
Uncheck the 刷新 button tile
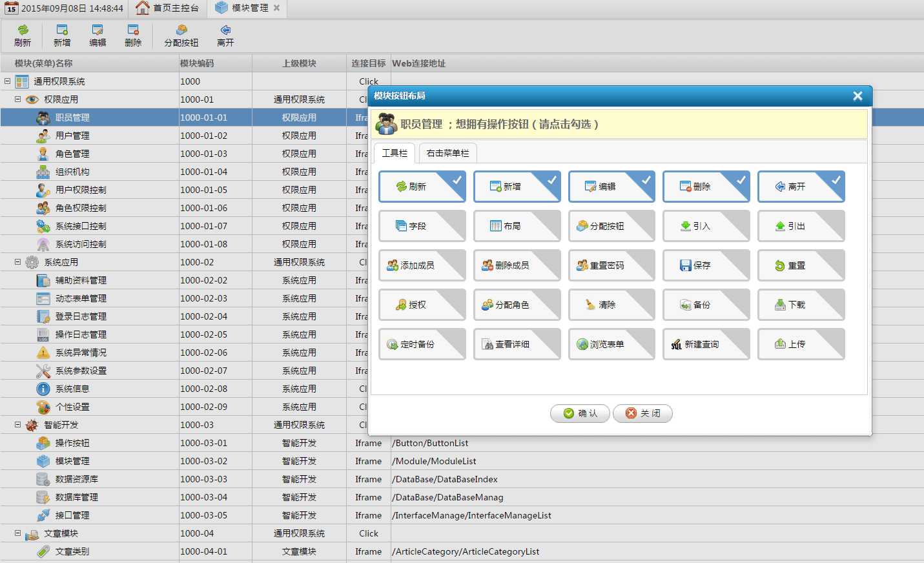pos(422,187)
